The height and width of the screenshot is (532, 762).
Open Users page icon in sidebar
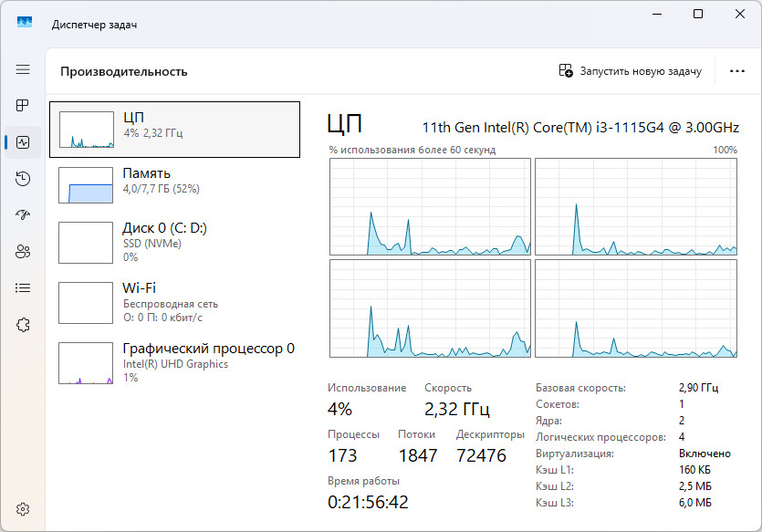click(23, 252)
